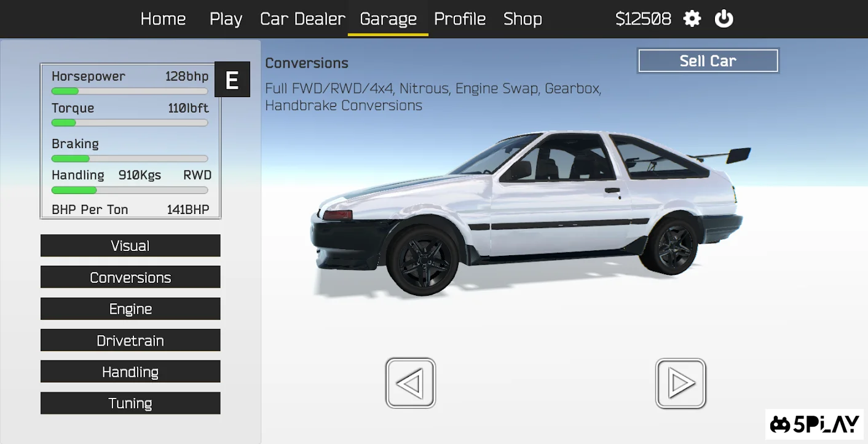
Task: Open the Profile tab
Action: pyautogui.click(x=460, y=19)
